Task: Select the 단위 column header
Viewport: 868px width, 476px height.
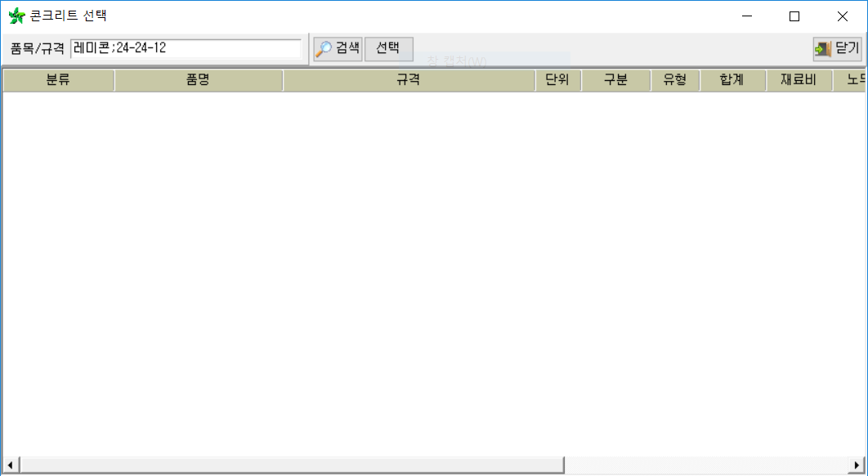Action: 558,80
